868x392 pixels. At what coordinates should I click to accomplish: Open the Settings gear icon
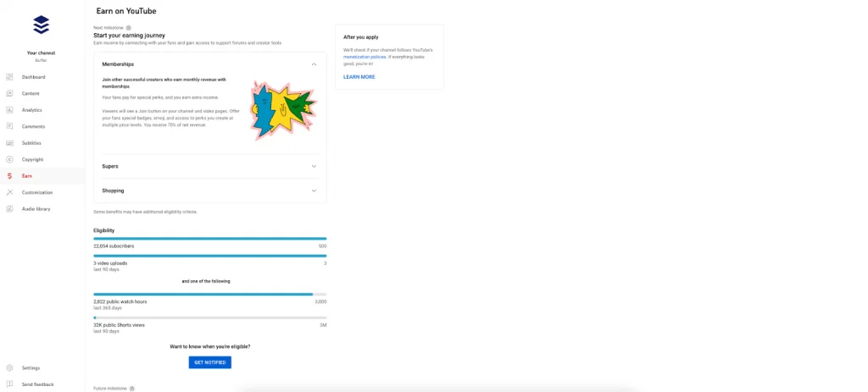tap(9, 367)
